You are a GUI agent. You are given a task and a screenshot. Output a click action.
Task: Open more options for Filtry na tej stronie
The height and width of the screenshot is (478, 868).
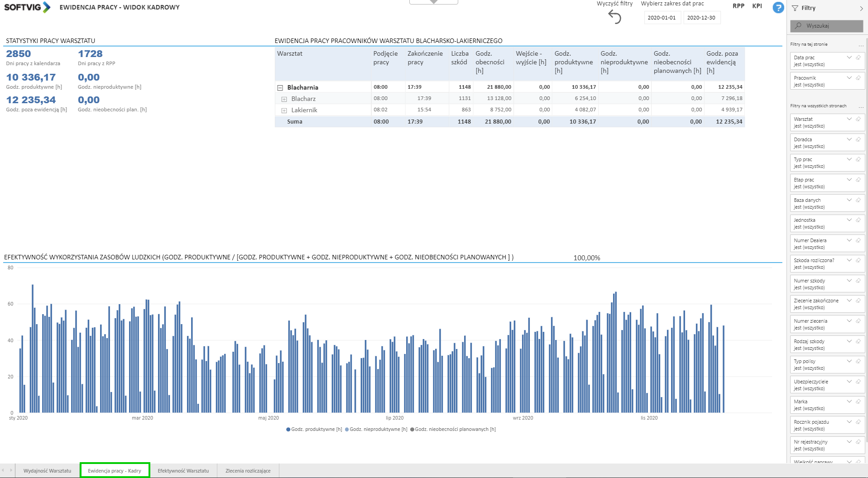(861, 45)
